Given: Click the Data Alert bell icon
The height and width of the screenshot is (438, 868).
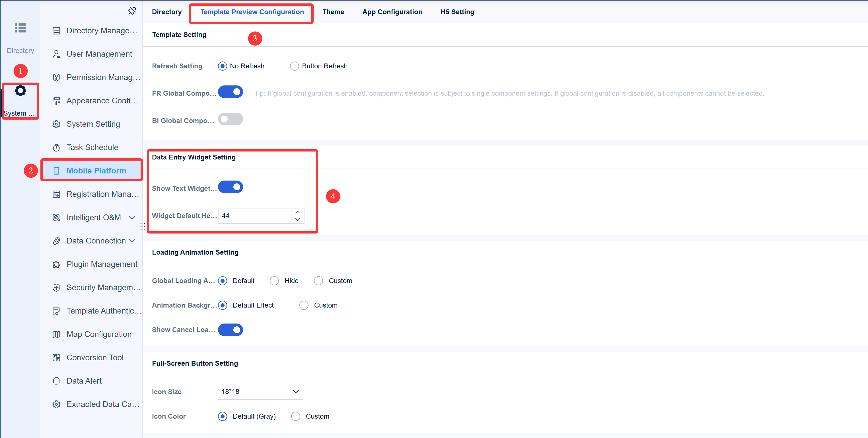Looking at the screenshot, I should 57,381.
